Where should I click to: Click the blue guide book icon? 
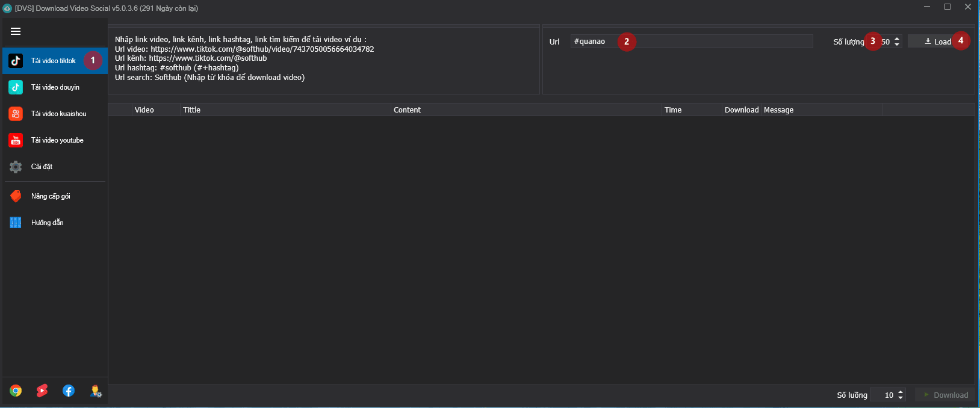[x=16, y=223]
